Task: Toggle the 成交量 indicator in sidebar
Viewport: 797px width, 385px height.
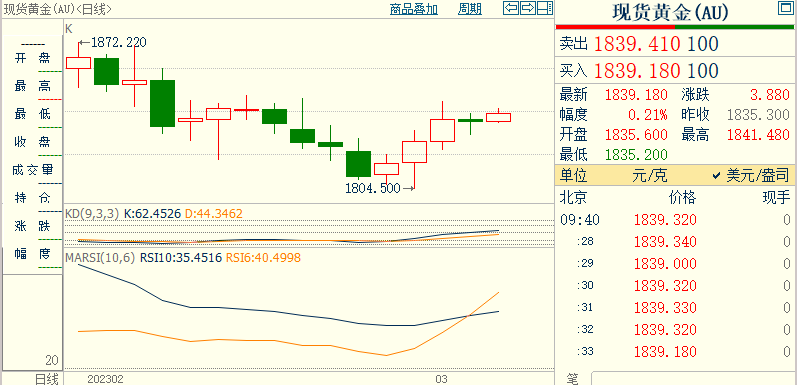Action: coord(33,170)
